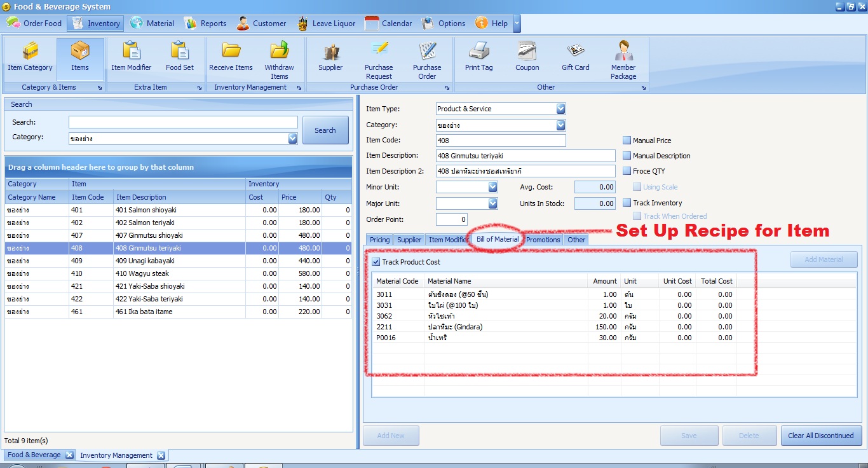
Task: Open the Item Type dropdown
Action: coord(560,109)
